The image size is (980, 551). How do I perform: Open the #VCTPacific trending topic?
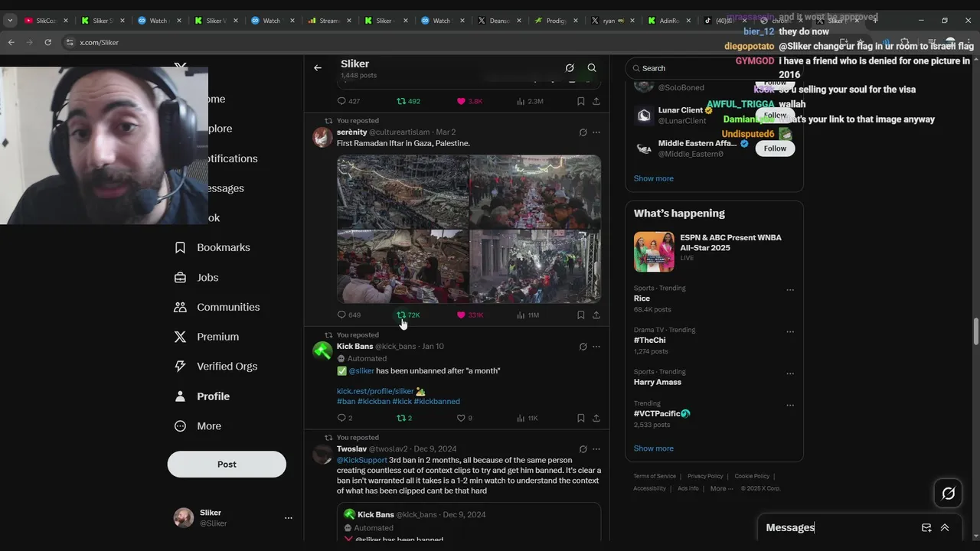tap(661, 414)
